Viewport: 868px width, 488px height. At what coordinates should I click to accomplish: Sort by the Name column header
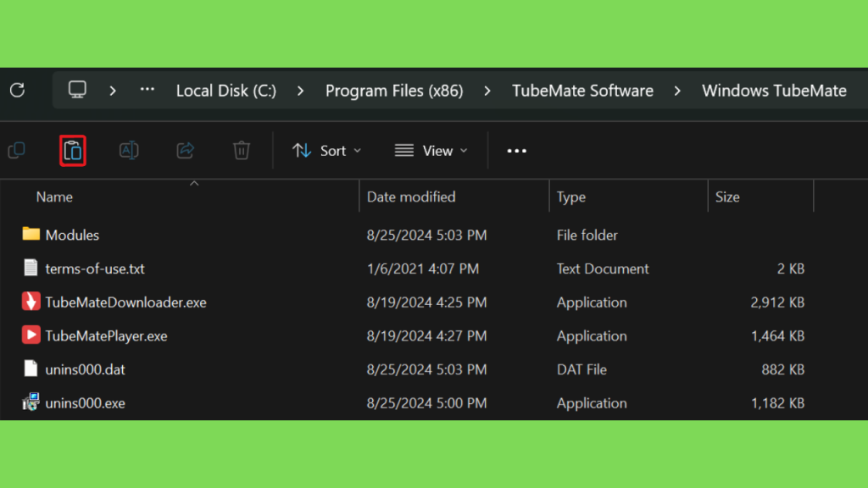point(54,197)
